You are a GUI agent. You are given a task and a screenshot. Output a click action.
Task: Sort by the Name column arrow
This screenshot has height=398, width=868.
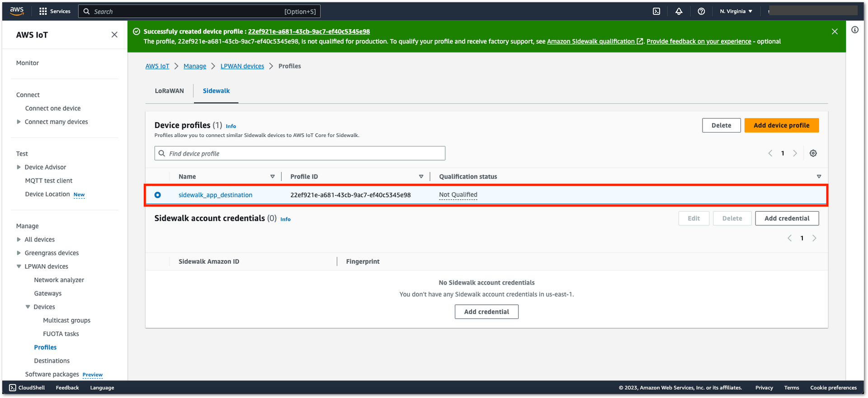(273, 177)
